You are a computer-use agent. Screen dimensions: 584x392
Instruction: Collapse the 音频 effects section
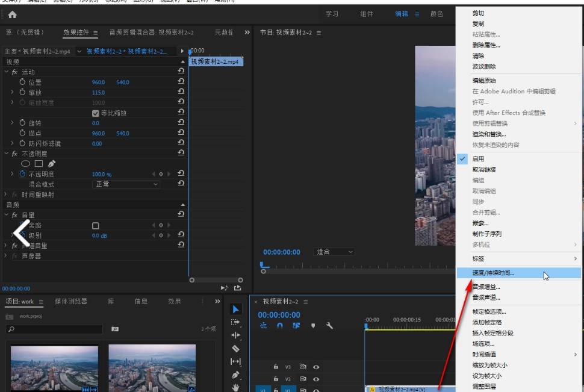[182, 205]
